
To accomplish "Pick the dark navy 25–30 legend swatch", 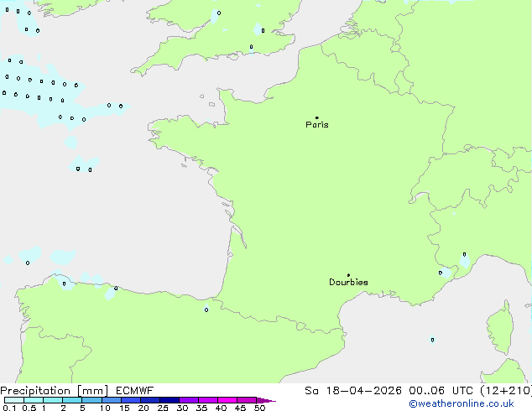I will 170,400.
